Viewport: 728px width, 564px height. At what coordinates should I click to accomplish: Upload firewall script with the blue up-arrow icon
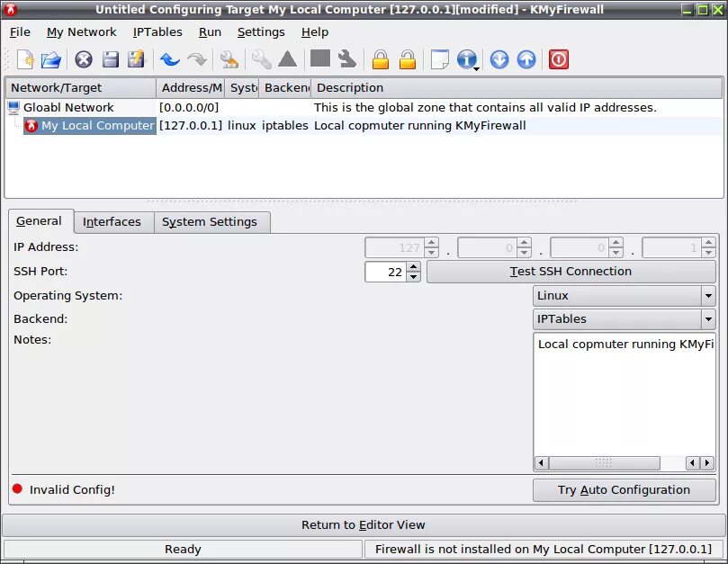click(x=528, y=59)
